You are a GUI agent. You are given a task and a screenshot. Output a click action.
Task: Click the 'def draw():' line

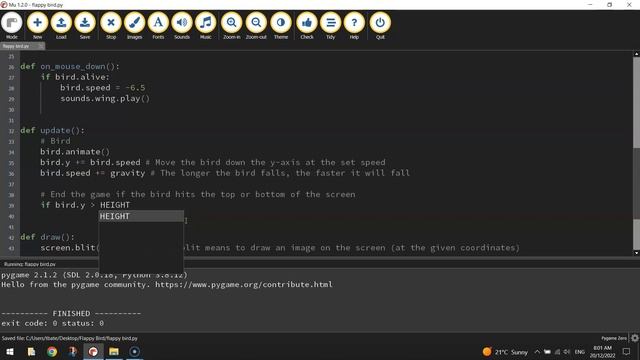coord(48,237)
